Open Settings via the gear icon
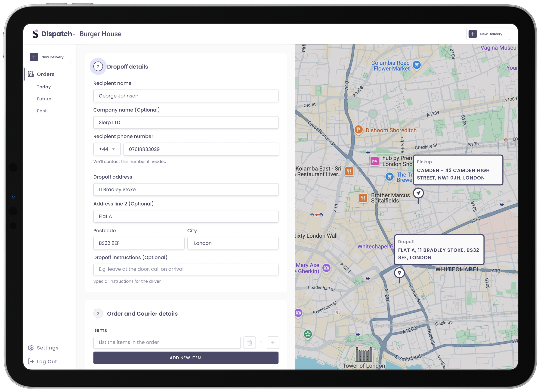This screenshot has width=541, height=392. [x=31, y=348]
